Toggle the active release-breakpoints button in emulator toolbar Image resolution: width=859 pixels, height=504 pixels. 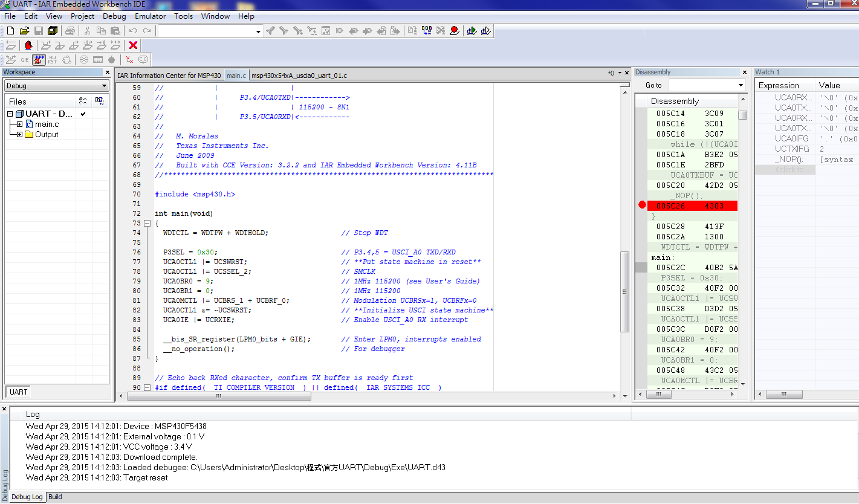point(39,60)
